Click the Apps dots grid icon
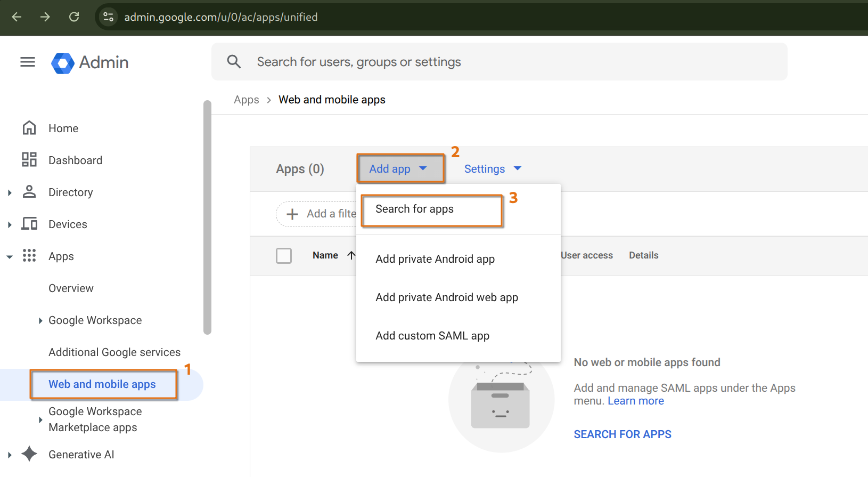Screen dimensions: 868x477 point(29,256)
